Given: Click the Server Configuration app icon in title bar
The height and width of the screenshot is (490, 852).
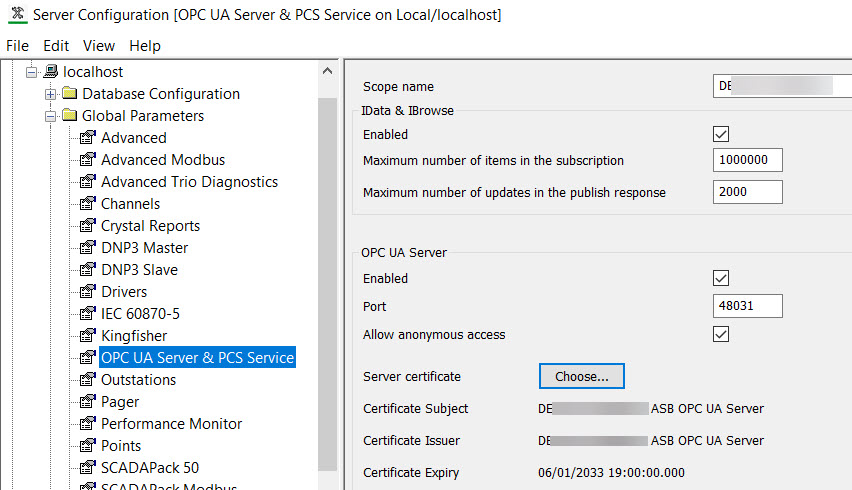Looking at the screenshot, I should pos(17,14).
